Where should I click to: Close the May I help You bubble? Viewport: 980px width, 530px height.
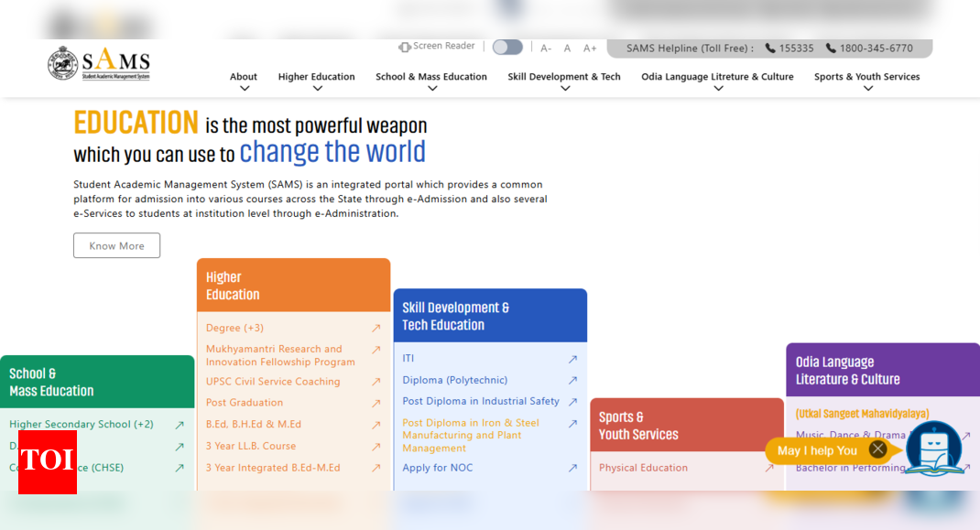[877, 449]
